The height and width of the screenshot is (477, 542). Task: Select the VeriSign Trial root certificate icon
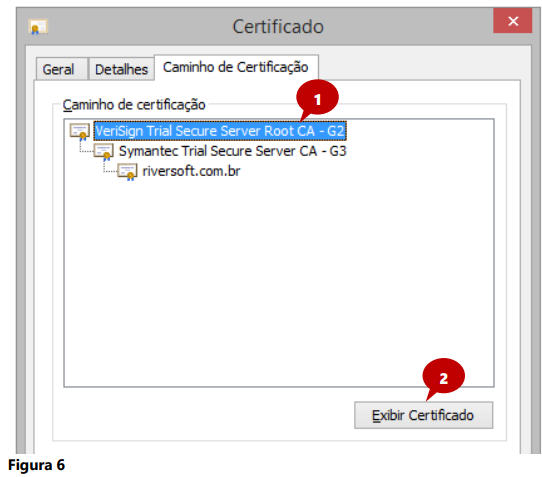pos(80,132)
